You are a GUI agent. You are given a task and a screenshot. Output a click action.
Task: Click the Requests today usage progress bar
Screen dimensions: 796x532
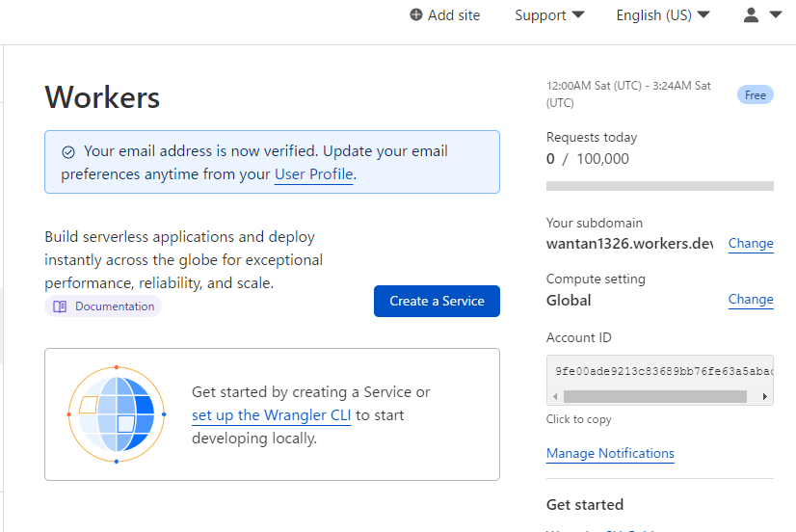click(x=659, y=186)
